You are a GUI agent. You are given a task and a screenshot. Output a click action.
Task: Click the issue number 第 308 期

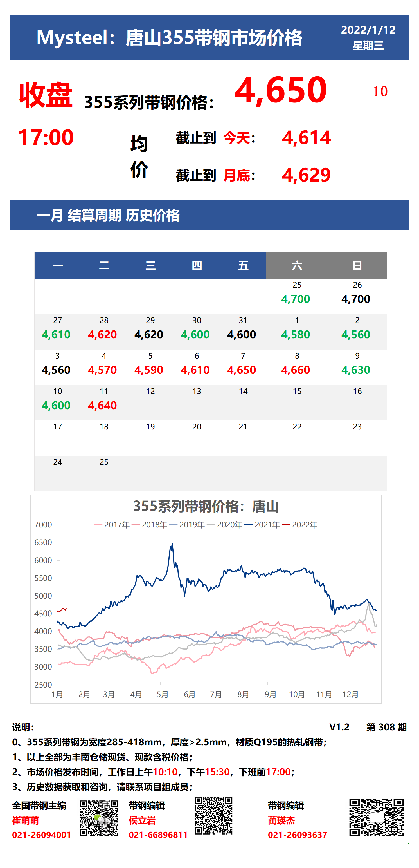(386, 727)
